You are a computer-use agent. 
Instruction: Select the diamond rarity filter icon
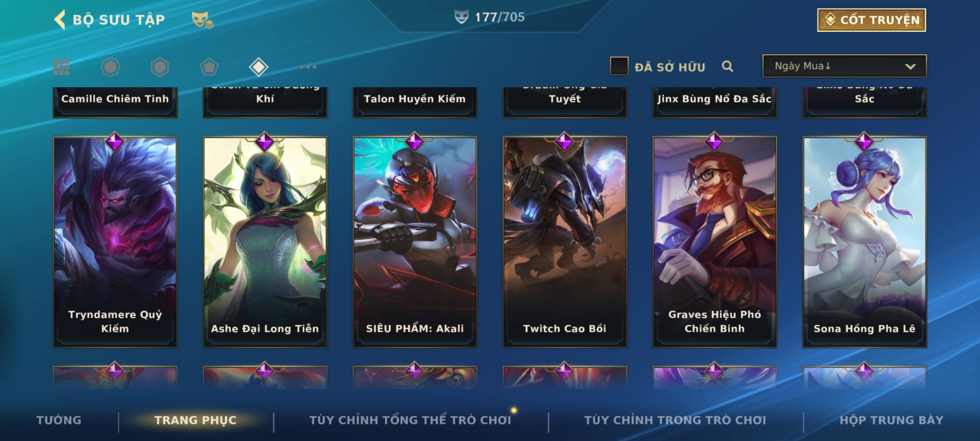[x=258, y=67]
